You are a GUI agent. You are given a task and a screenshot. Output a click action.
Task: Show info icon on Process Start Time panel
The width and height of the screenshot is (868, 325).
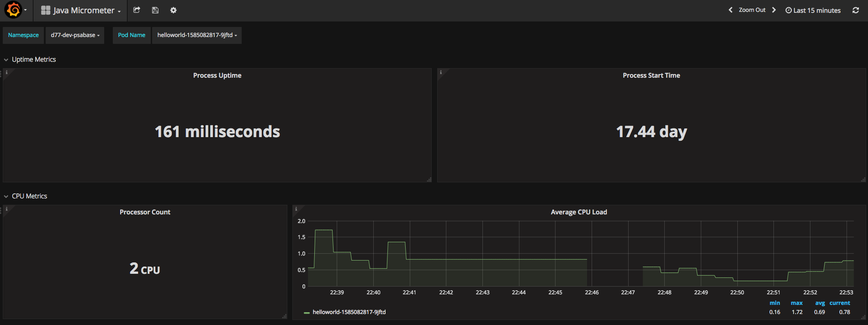(x=440, y=72)
